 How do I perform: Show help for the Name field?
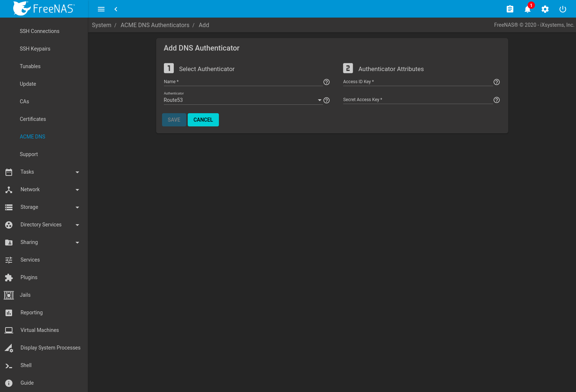click(326, 82)
